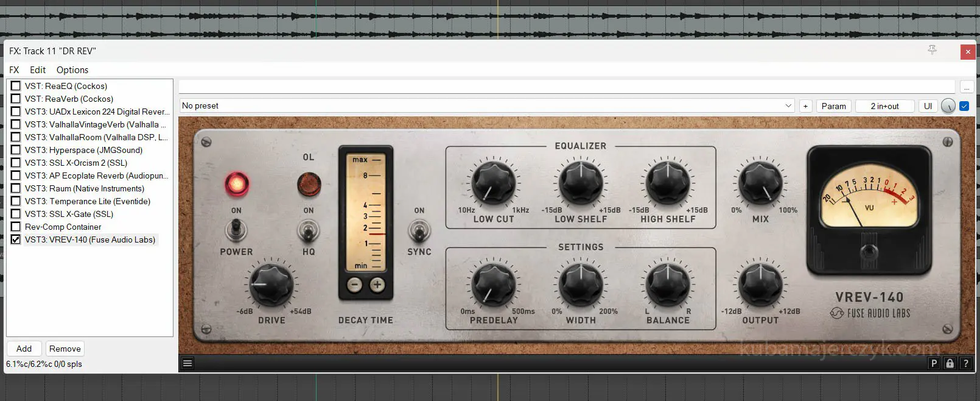Screen dimensions: 980x401
Task: Click the lock icon in plugin footer
Action: [x=950, y=364]
